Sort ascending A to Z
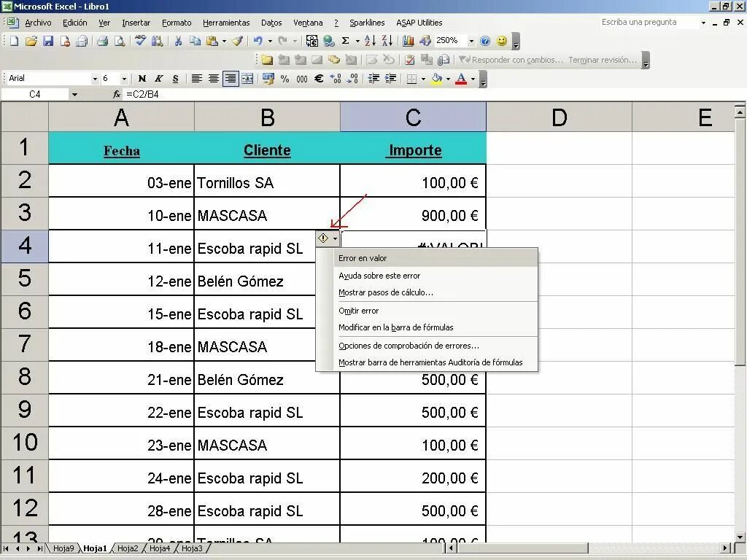Viewport: 747px width, 560px height. click(370, 41)
